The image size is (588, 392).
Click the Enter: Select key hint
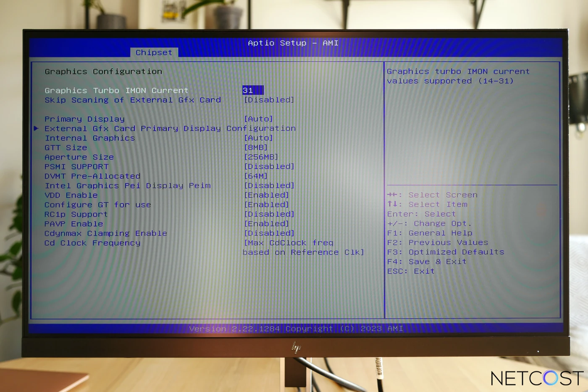421,214
